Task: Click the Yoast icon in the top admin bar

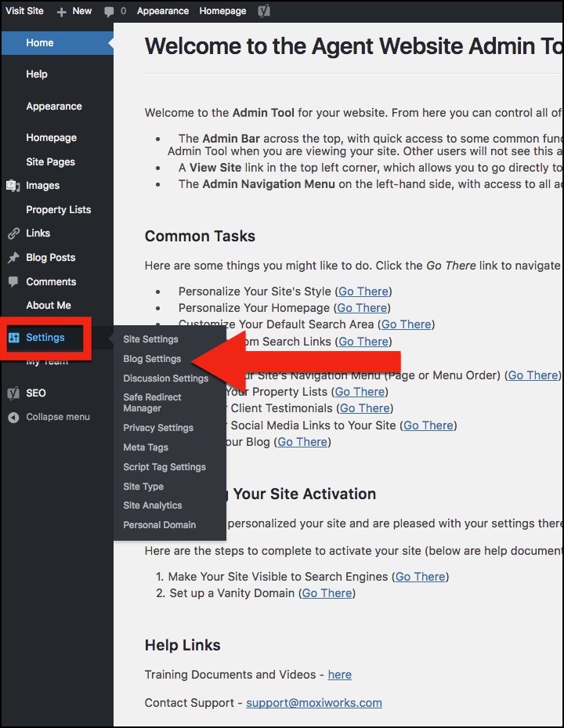Action: click(x=265, y=11)
